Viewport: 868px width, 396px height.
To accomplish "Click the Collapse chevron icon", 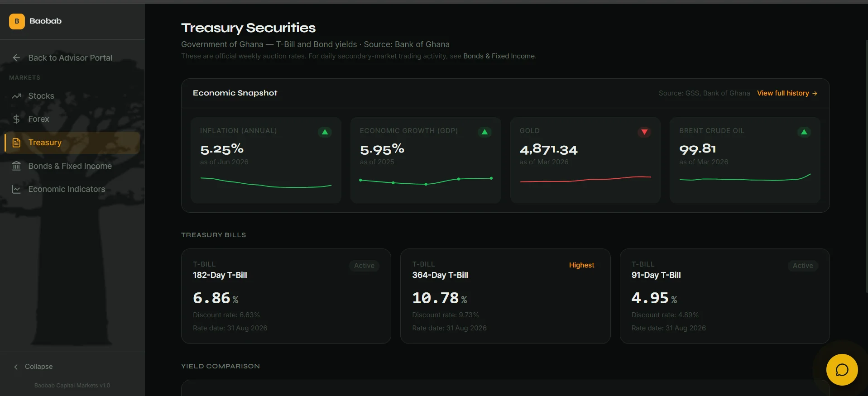I will coord(16,367).
